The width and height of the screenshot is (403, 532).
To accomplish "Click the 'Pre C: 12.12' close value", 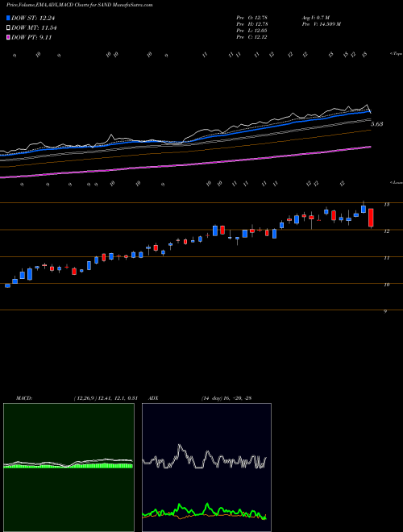I will [x=251, y=37].
